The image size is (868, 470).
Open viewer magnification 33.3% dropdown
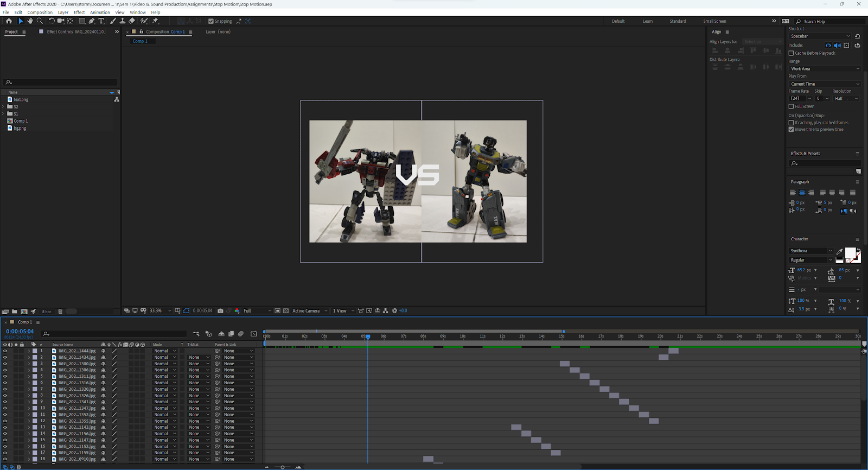(x=160, y=311)
